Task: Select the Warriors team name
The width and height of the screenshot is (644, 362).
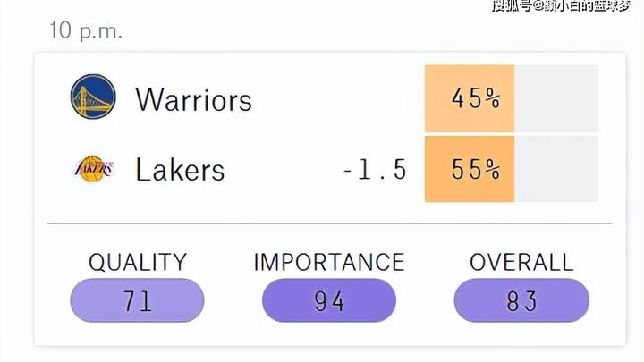Action: [x=193, y=99]
